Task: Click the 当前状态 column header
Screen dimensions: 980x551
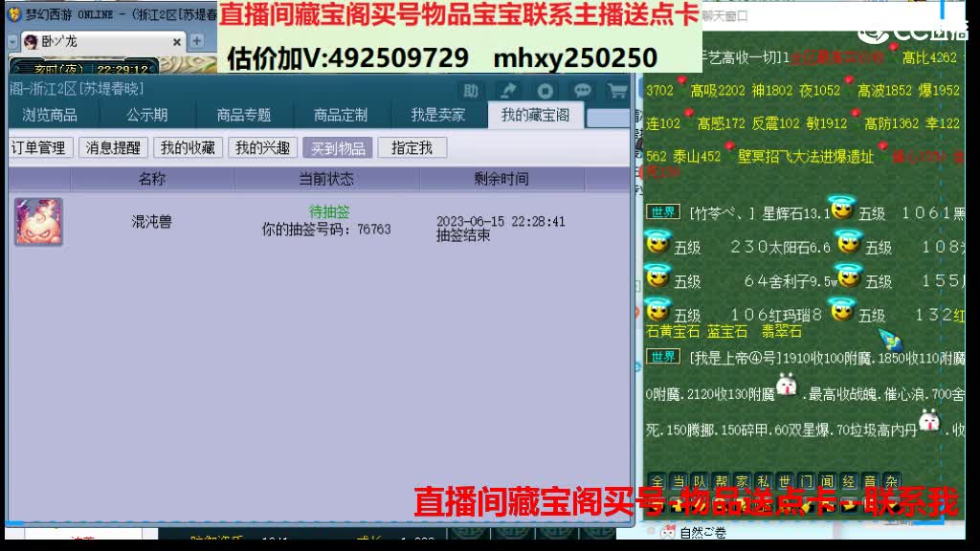Action: [x=326, y=179]
